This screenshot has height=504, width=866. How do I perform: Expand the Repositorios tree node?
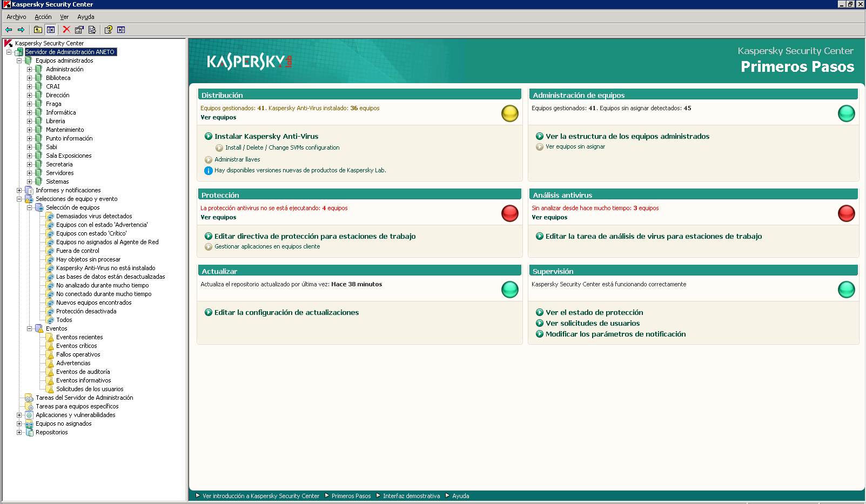pyautogui.click(x=19, y=432)
